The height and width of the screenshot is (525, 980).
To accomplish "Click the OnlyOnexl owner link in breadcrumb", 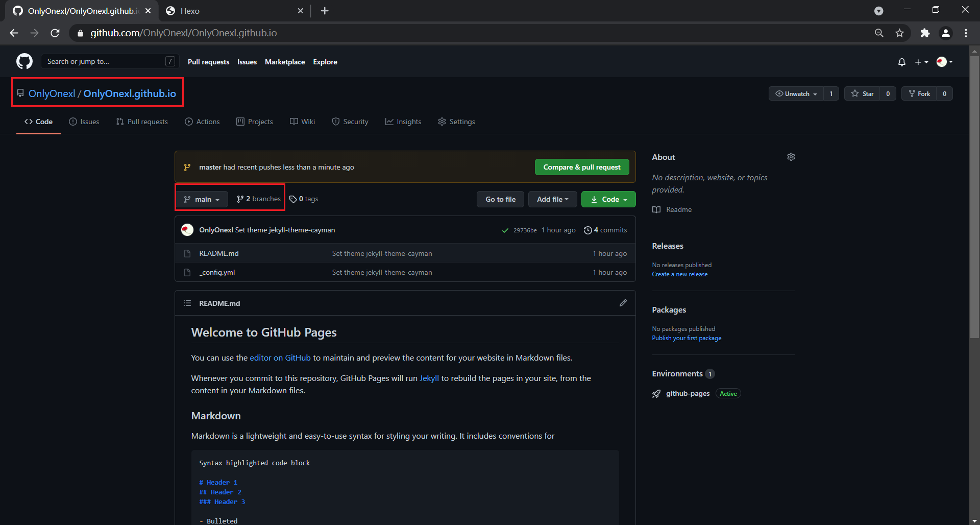I will click(x=52, y=93).
